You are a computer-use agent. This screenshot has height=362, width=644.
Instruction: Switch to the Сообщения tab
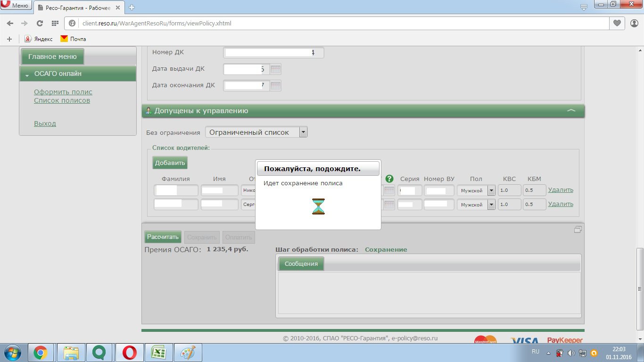(301, 264)
